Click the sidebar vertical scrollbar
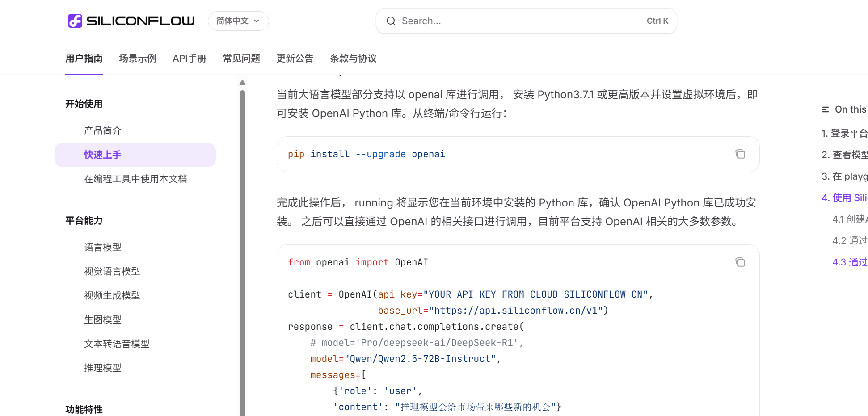The height and width of the screenshot is (416, 868). coord(242,253)
